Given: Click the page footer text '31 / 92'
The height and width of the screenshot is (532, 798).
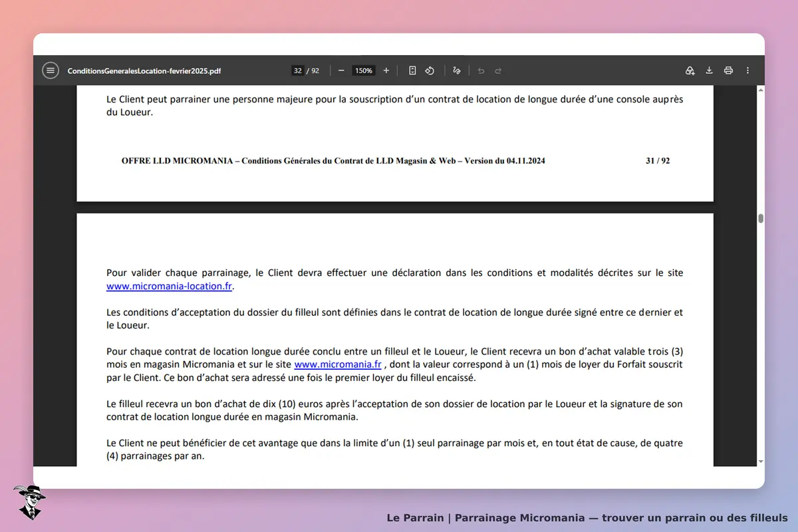Looking at the screenshot, I should pyautogui.click(x=657, y=161).
